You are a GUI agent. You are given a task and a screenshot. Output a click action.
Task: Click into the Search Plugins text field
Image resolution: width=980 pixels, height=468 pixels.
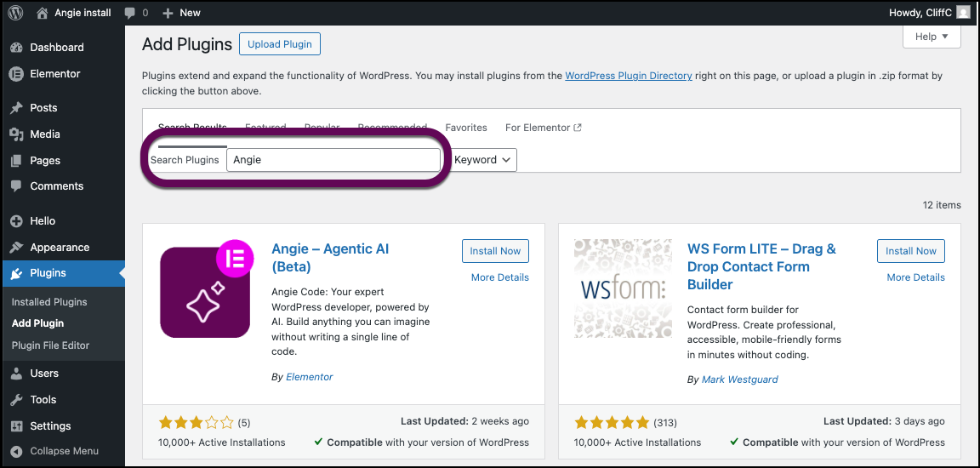tap(333, 160)
